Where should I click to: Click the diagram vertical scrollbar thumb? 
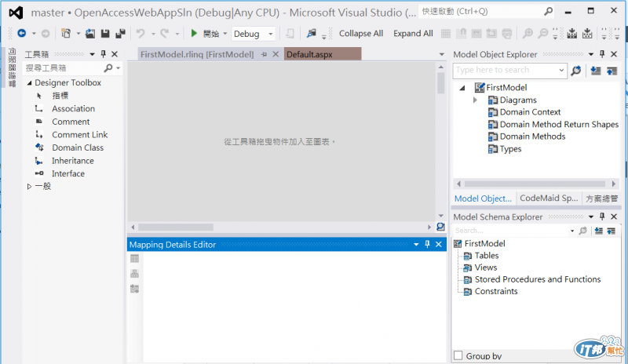pyautogui.click(x=441, y=83)
